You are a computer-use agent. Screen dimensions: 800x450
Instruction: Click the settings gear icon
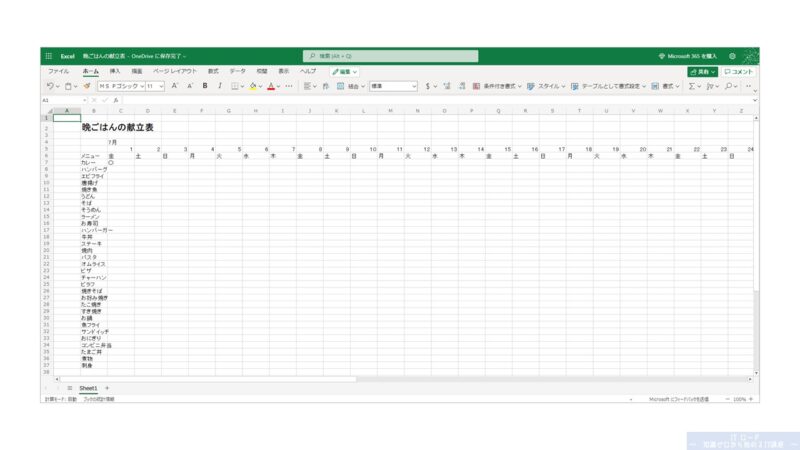pos(732,56)
